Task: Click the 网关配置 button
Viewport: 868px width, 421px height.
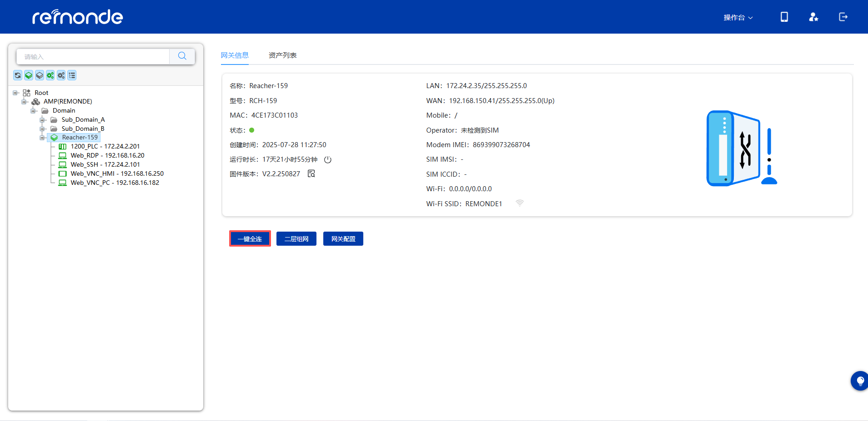Action: (x=343, y=239)
